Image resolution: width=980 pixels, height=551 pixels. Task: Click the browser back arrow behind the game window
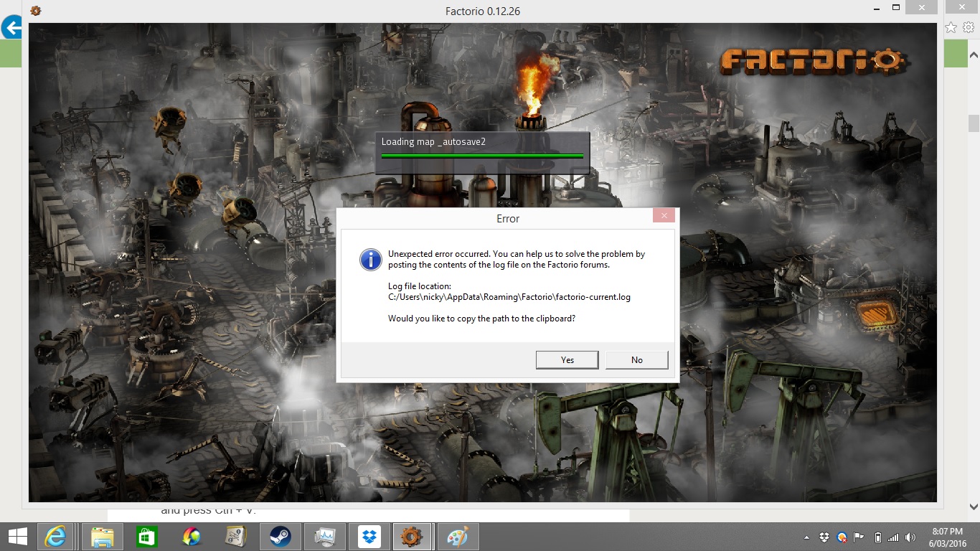click(x=11, y=29)
